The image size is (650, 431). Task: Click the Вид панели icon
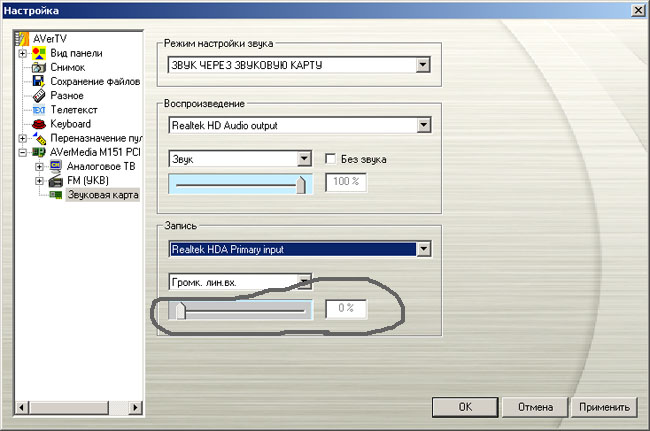click(39, 53)
